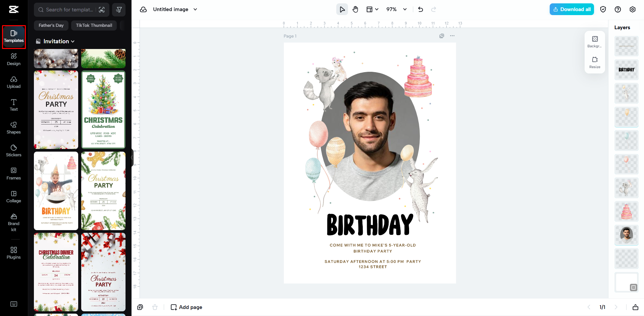Browse Stickers from the sidebar
Screen dimensions: 644x316
13,151
